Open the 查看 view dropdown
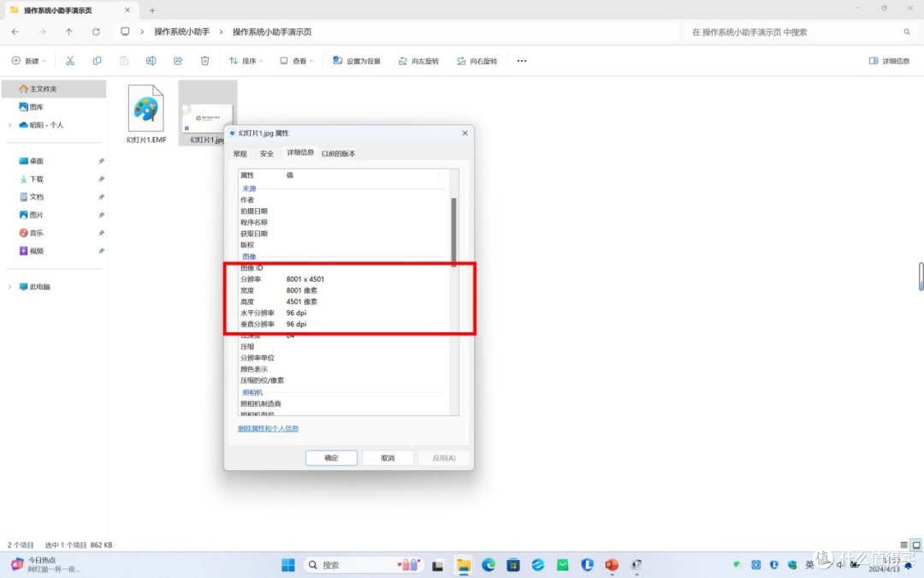 [298, 61]
